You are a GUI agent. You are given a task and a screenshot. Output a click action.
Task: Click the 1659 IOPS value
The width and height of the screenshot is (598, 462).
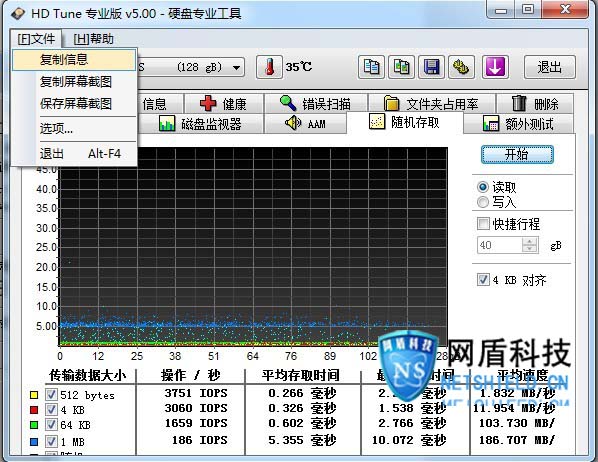pyautogui.click(x=196, y=423)
